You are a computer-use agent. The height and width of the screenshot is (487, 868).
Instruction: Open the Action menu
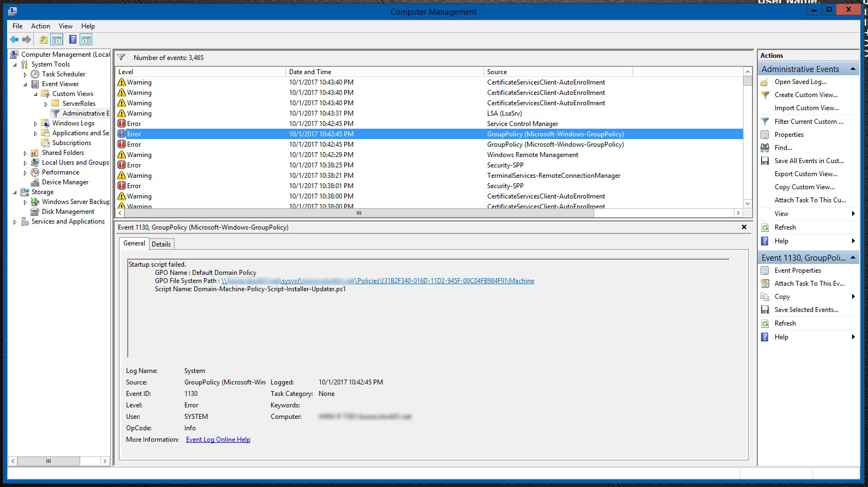click(x=40, y=26)
